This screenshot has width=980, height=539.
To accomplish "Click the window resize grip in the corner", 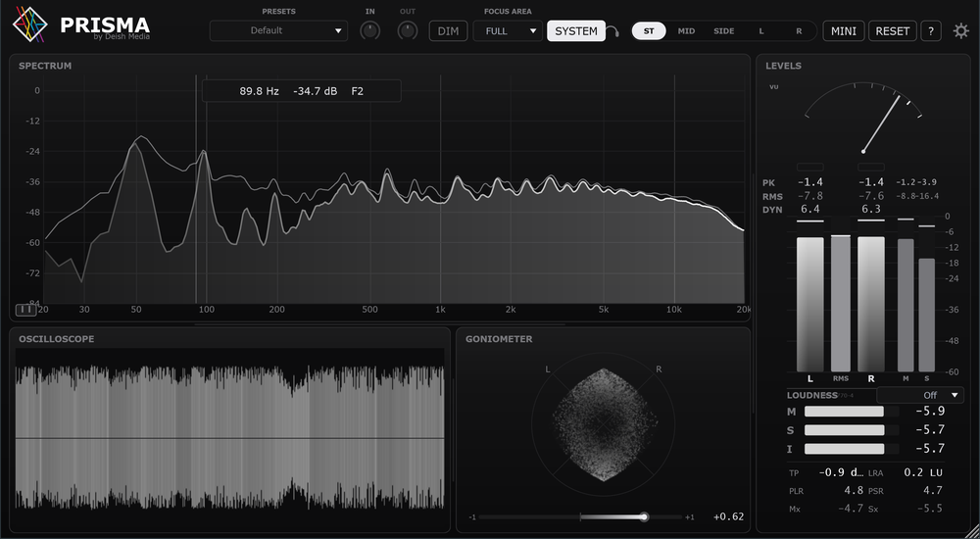I will (x=972, y=531).
